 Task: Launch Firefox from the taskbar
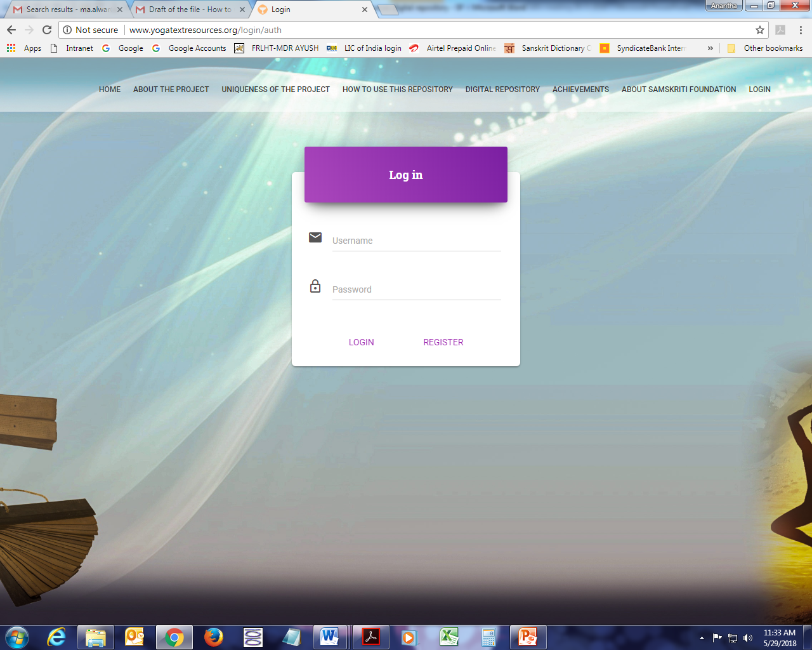pos(214,637)
